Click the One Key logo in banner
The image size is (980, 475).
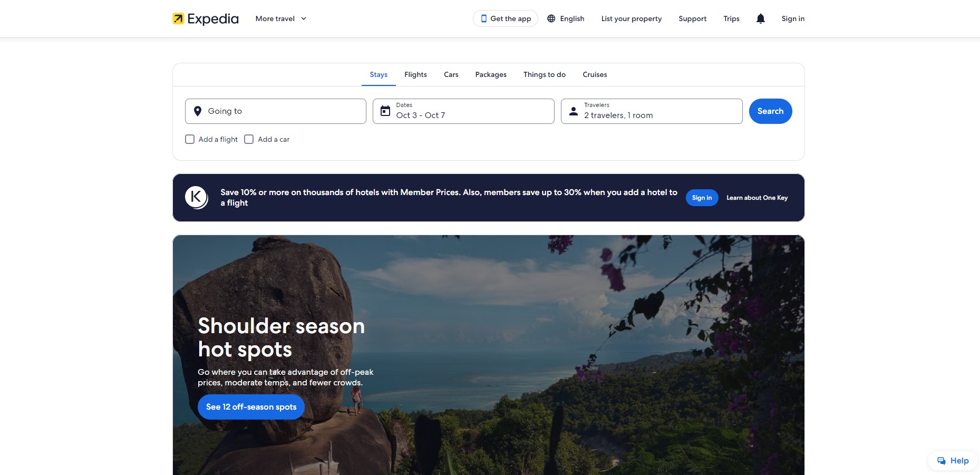[197, 198]
